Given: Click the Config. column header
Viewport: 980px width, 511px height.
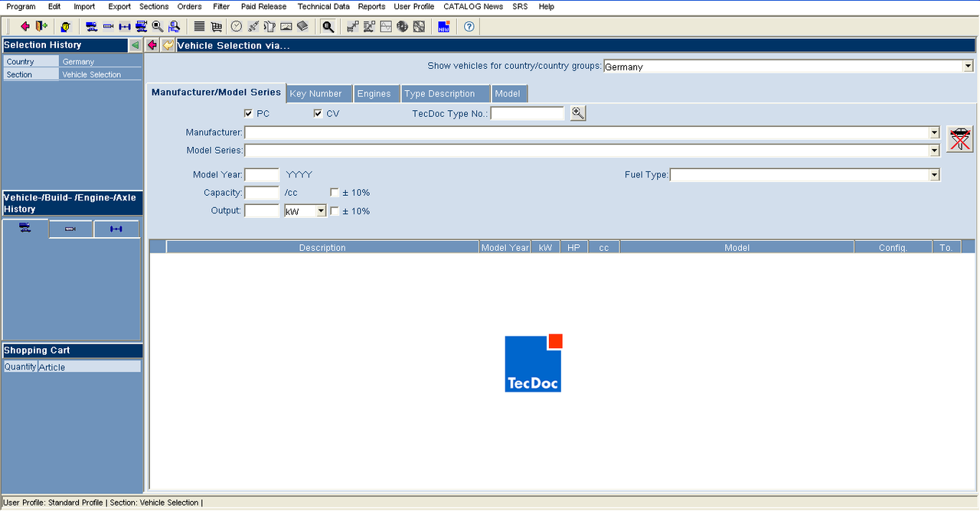Looking at the screenshot, I should [x=893, y=247].
